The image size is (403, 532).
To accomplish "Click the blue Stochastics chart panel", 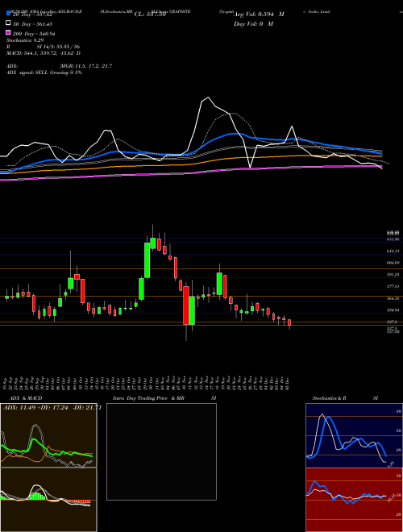I will tap(354, 435).
